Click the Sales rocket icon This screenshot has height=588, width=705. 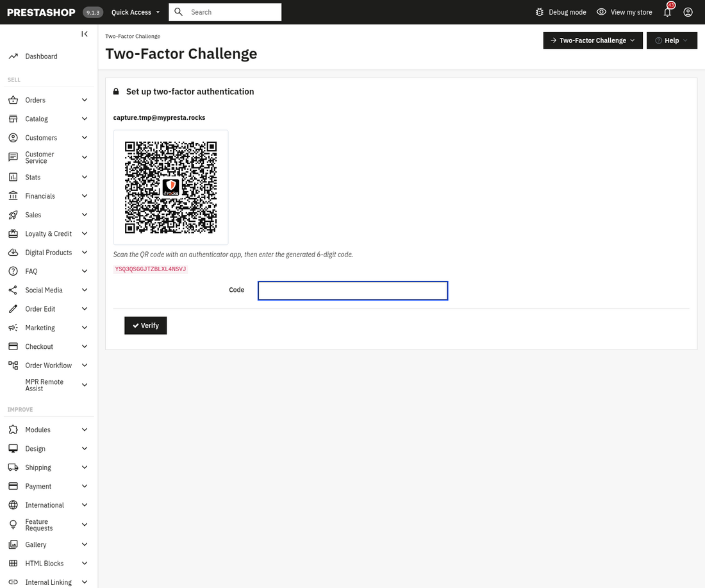13,215
